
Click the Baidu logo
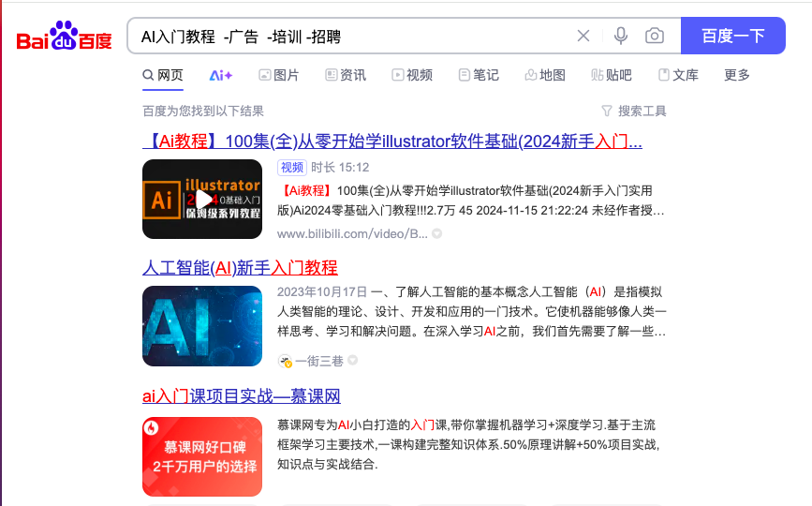[x=65, y=36]
